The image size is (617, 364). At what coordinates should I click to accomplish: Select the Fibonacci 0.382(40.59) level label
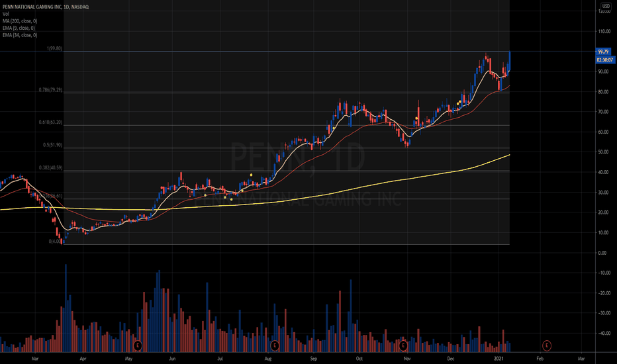pyautogui.click(x=50, y=168)
